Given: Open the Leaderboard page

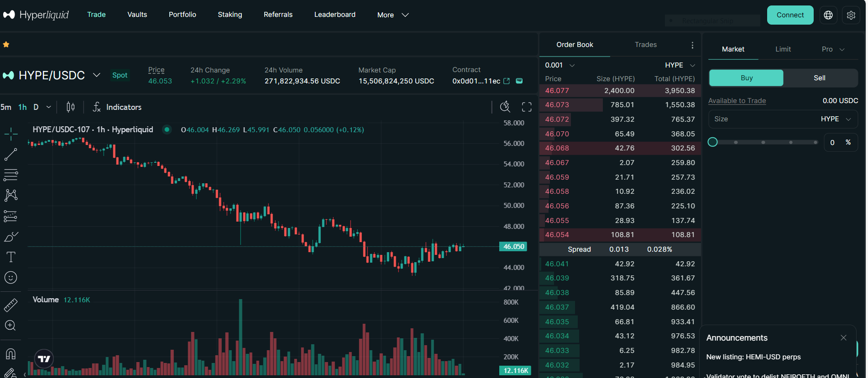Looking at the screenshot, I should pyautogui.click(x=335, y=15).
